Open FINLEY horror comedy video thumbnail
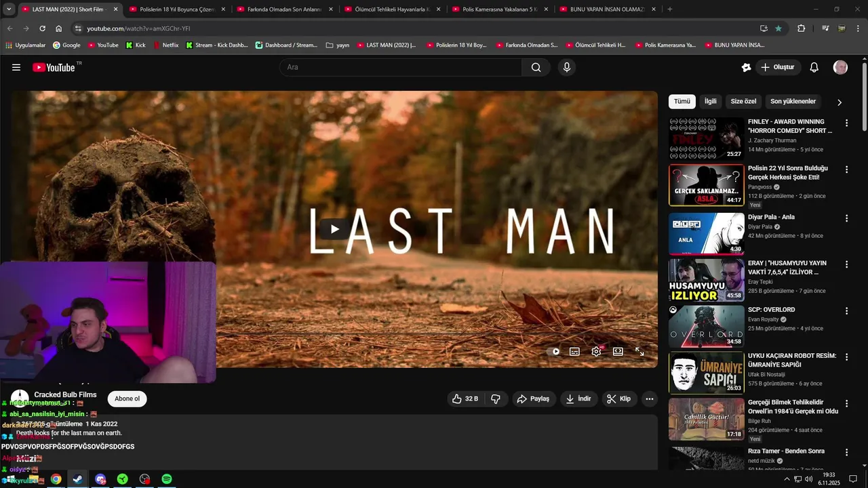This screenshot has width=868, height=488. coord(706,139)
